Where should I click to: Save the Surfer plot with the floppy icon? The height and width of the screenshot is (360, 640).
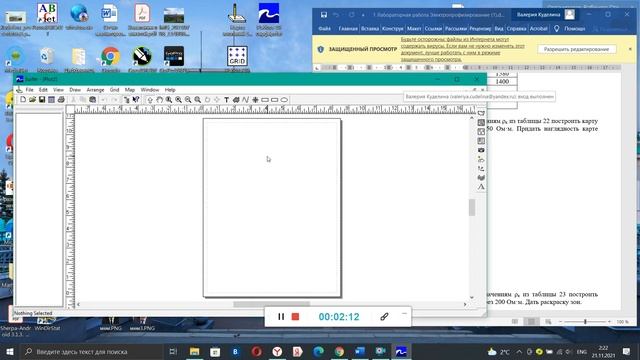[42, 100]
